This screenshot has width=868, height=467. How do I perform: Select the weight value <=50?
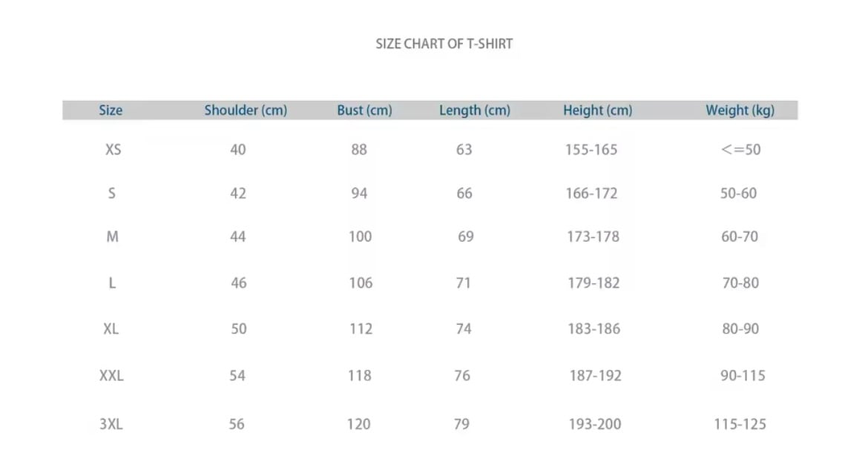tap(740, 150)
